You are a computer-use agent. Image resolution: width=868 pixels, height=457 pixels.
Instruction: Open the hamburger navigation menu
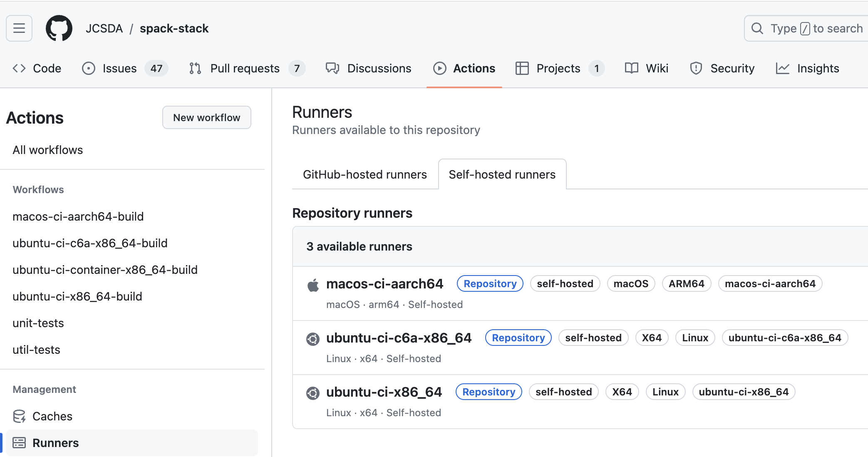[x=19, y=28]
